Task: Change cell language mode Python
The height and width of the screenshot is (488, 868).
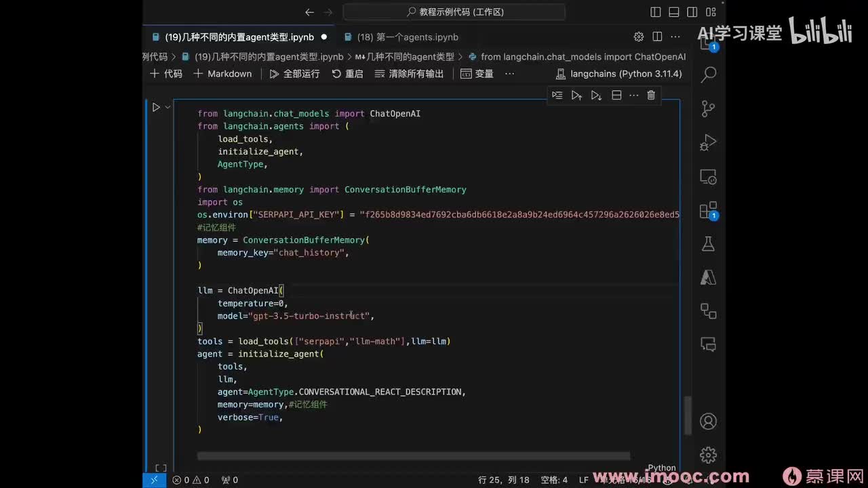Action: 661,468
